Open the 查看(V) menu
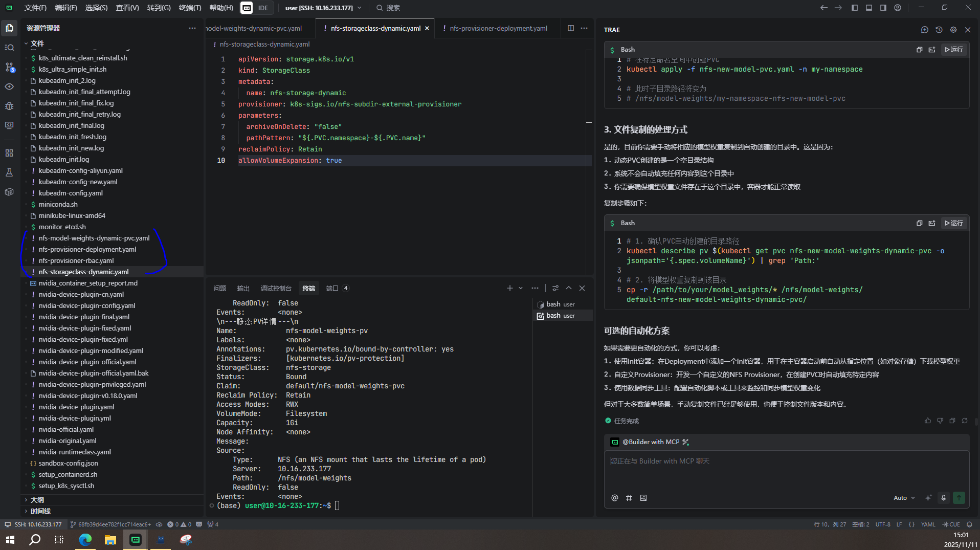The image size is (980, 550). pyautogui.click(x=127, y=8)
